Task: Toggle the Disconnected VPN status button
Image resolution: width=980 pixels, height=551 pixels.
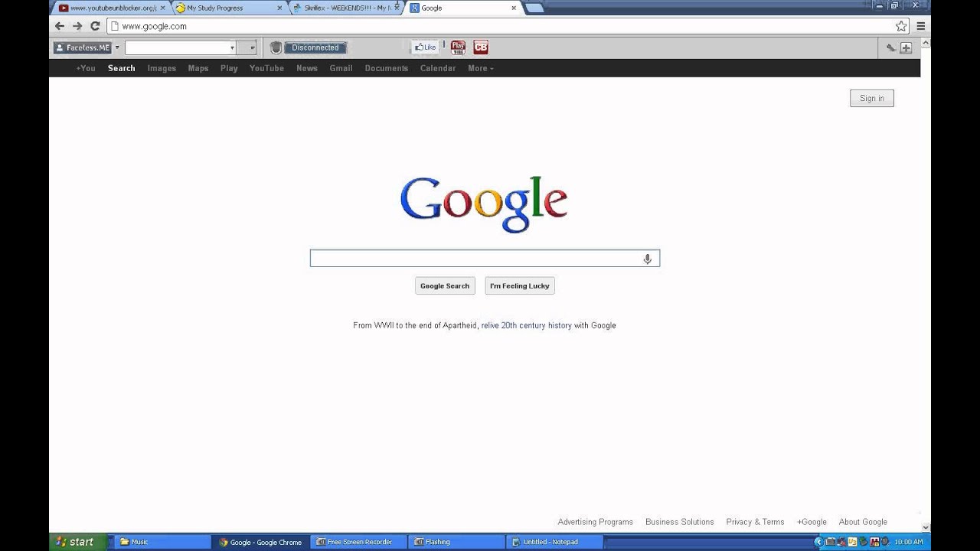Action: pos(315,47)
